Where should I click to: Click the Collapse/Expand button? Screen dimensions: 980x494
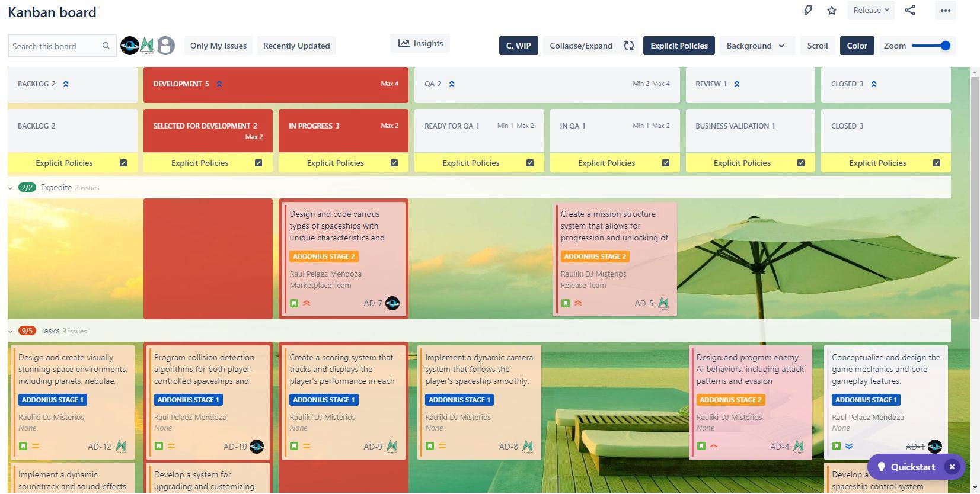[581, 46]
